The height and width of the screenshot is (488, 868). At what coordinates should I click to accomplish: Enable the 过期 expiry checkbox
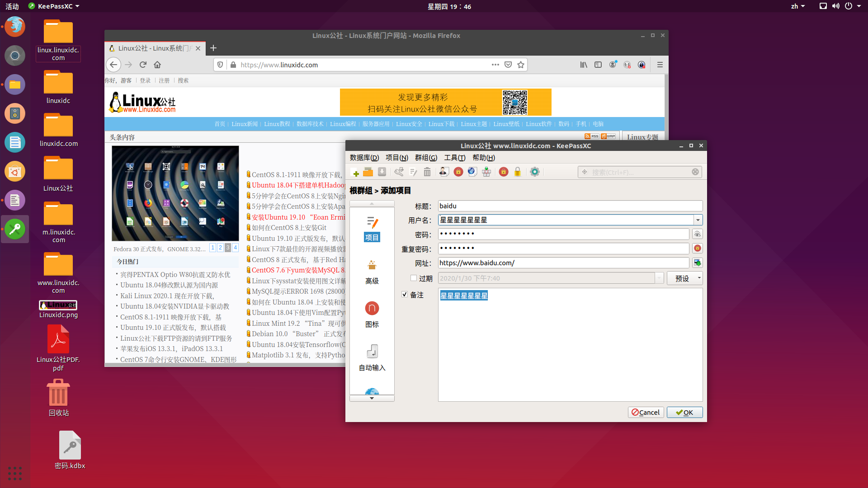point(414,278)
